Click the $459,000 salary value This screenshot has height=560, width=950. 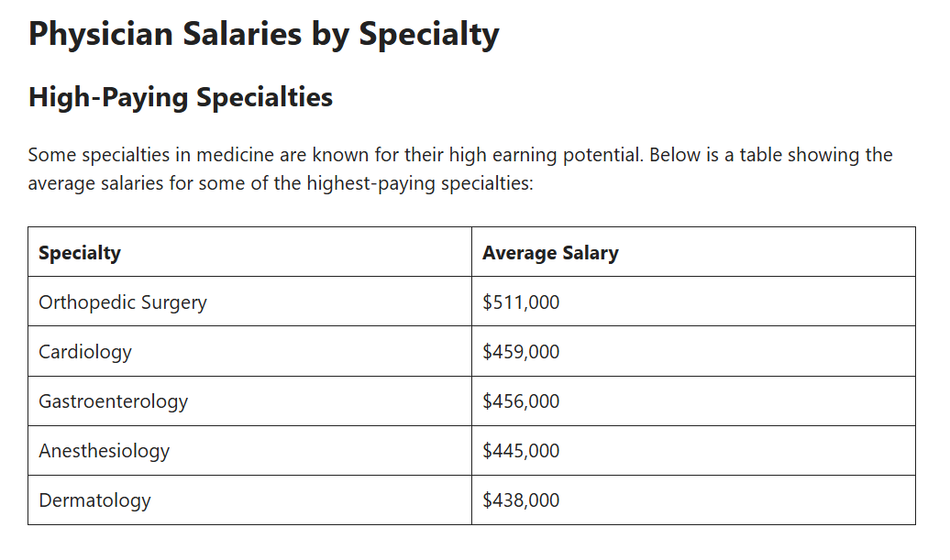521,352
